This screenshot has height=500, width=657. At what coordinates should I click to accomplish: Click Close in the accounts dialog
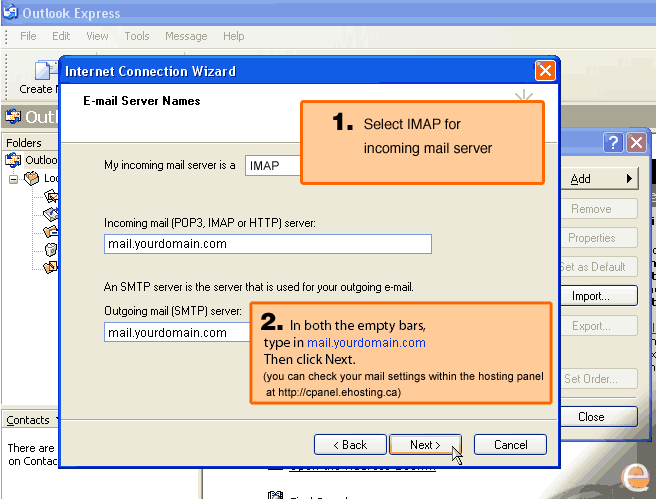600,417
